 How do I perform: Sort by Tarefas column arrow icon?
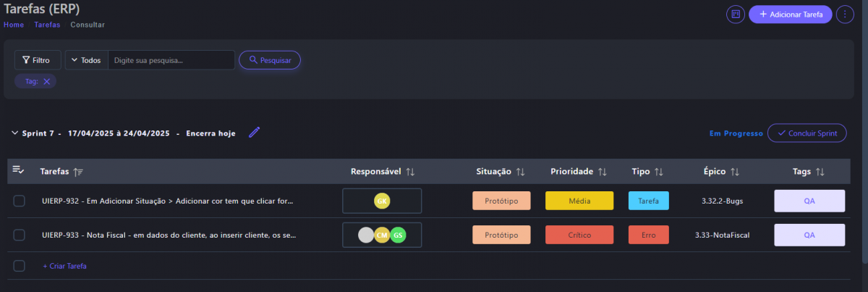pyautogui.click(x=78, y=172)
